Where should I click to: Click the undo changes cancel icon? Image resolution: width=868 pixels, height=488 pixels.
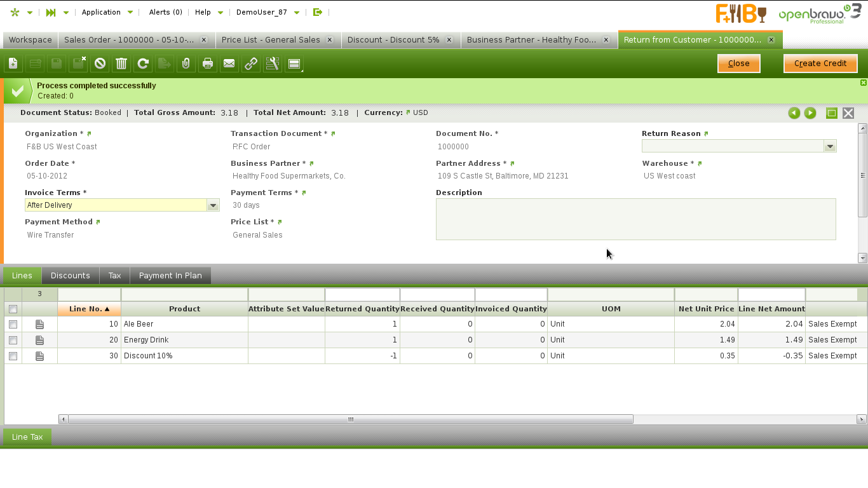click(100, 64)
